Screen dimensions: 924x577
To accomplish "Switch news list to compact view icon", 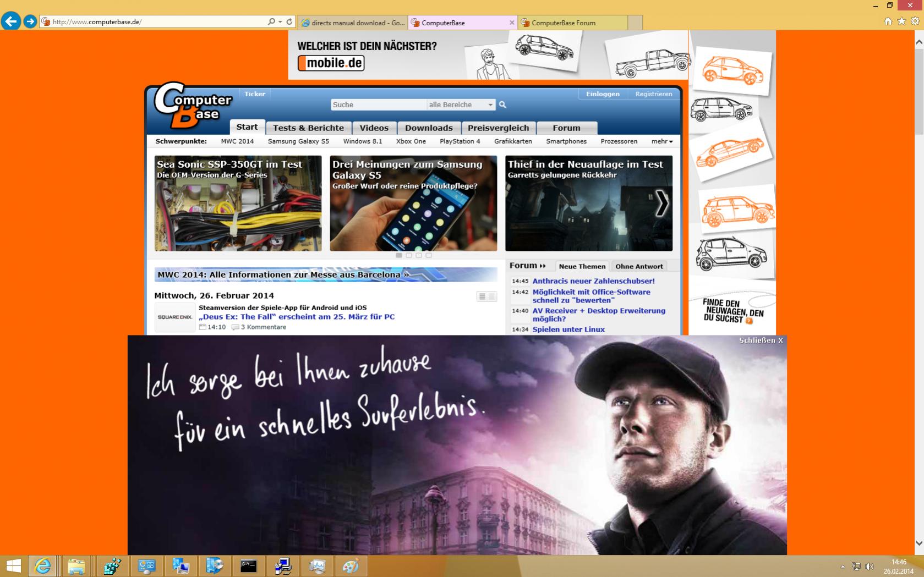I will coord(482,296).
